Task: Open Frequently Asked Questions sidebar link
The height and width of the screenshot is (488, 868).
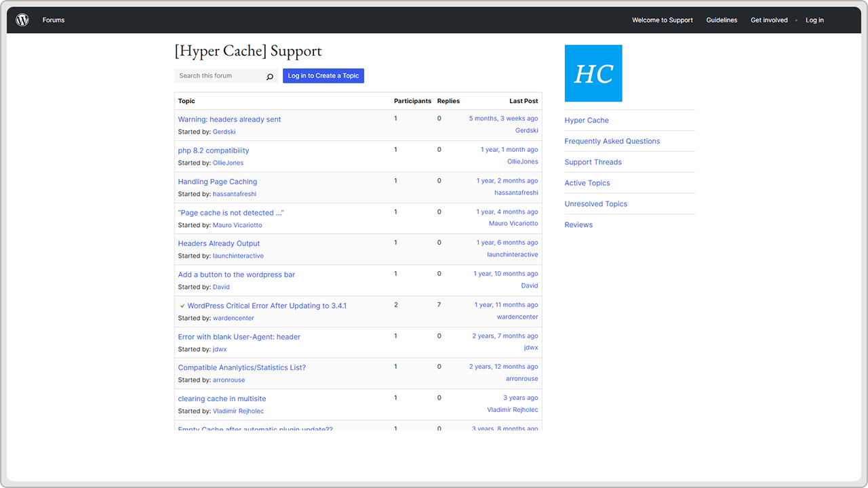Action: click(612, 142)
